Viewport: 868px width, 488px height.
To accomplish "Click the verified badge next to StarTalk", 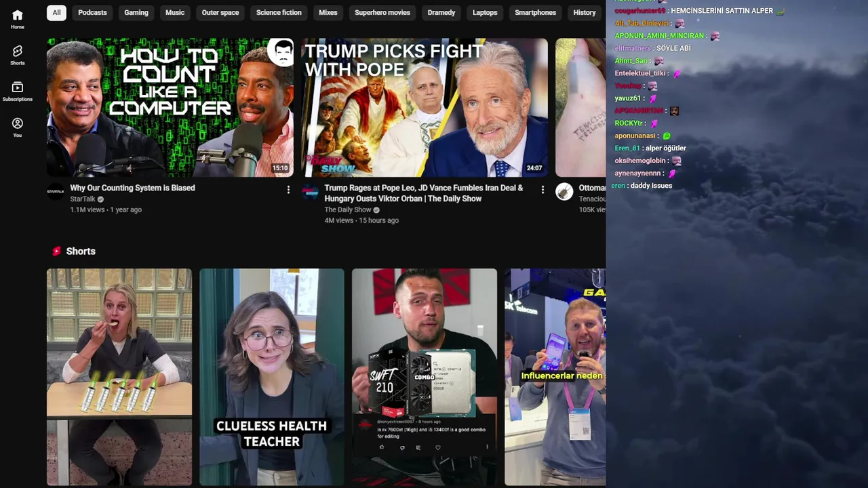I will click(100, 199).
